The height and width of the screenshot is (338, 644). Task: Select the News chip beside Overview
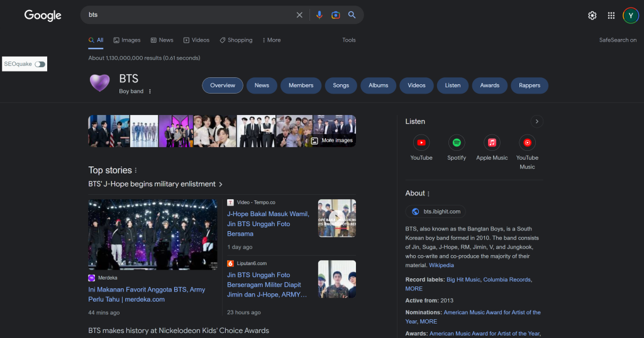point(262,85)
